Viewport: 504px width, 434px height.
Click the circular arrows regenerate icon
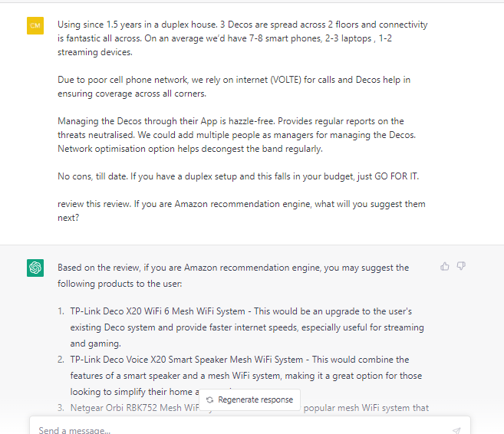pyautogui.click(x=210, y=399)
